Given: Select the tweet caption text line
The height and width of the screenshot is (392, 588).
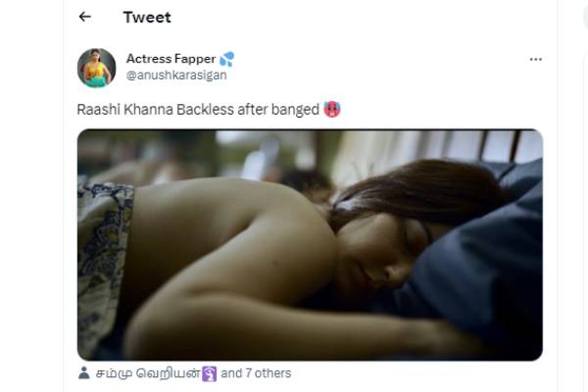Looking at the screenshot, I should (x=198, y=110).
